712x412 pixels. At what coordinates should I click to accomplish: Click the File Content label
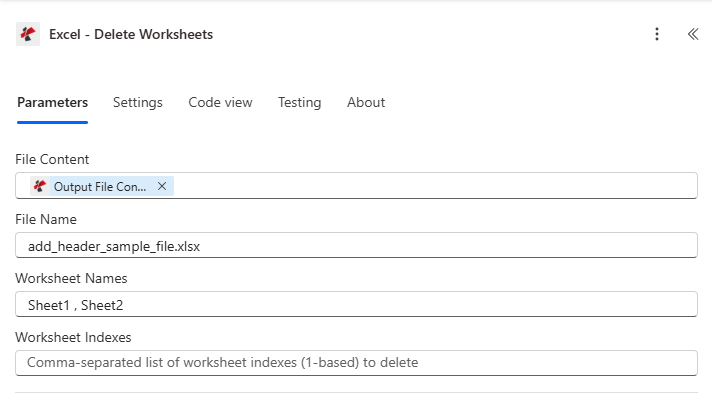coord(52,159)
